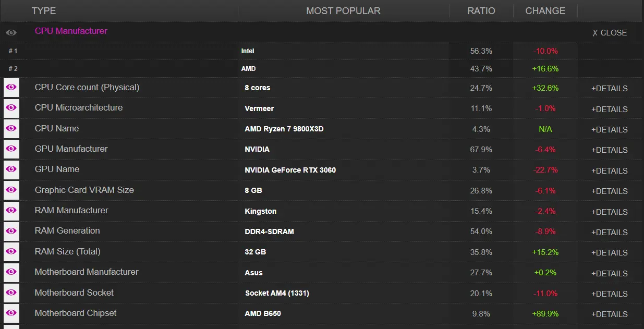Toggle visibility eye for CPU Manufacturer
Screen dimensions: 644x329
tap(11, 32)
